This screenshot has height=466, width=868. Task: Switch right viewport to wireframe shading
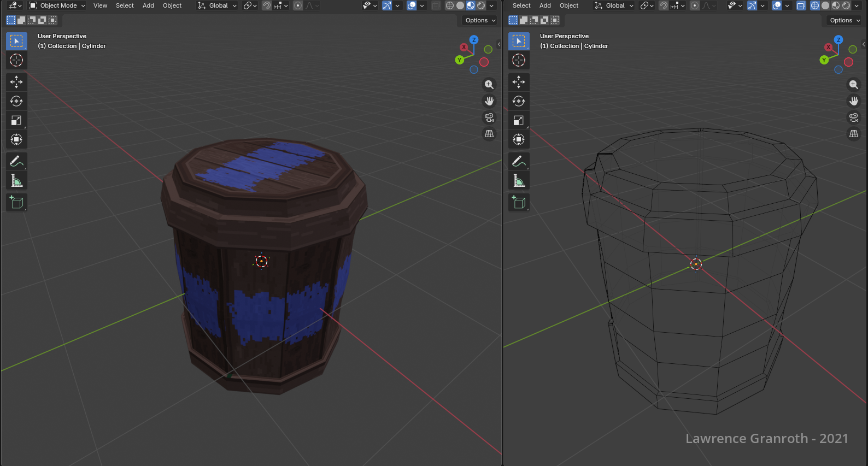tap(814, 5)
